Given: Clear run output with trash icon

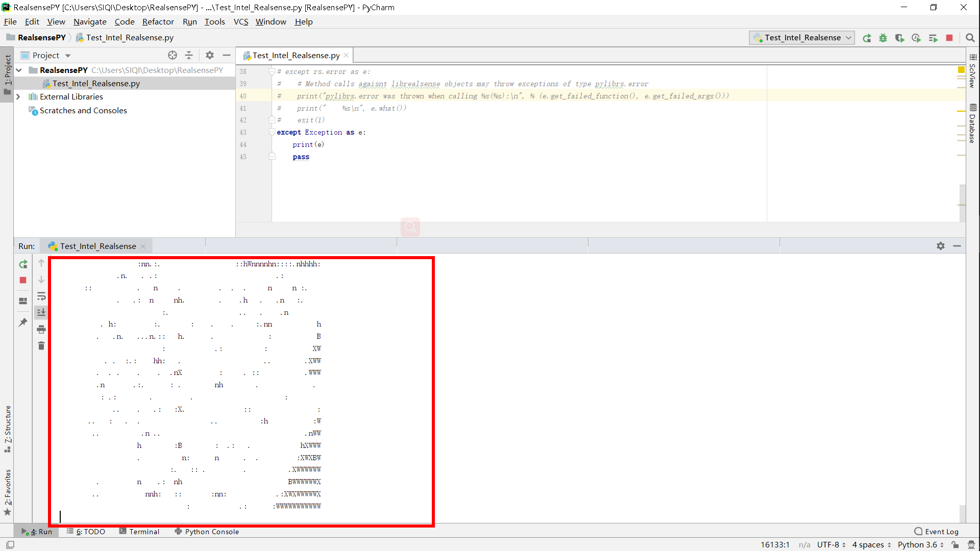Looking at the screenshot, I should tap(41, 346).
